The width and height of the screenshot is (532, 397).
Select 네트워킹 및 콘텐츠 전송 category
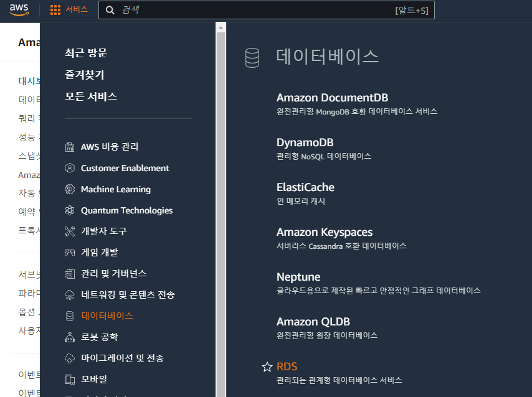(128, 294)
